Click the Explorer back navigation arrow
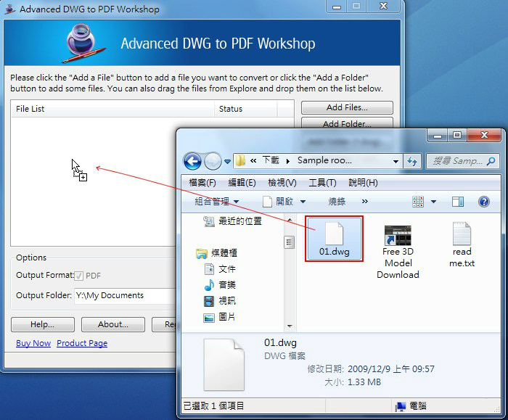The image size is (508, 420). (x=193, y=161)
